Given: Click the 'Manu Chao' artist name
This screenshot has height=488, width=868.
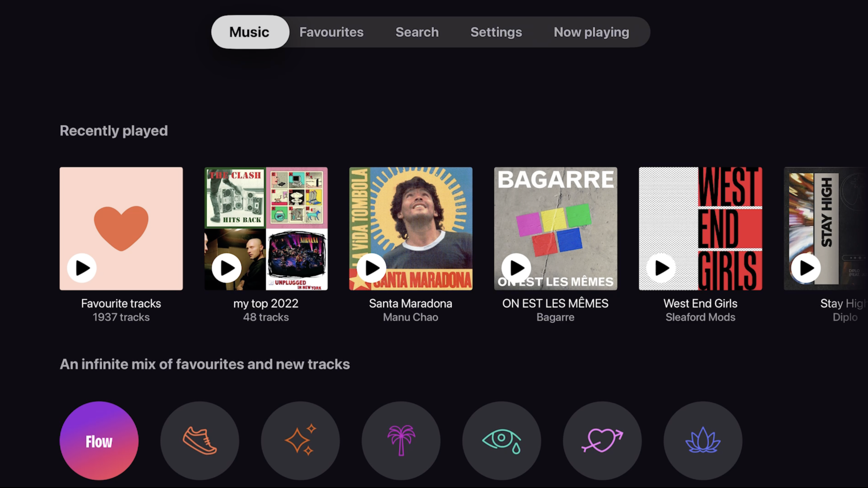Looking at the screenshot, I should point(410,317).
